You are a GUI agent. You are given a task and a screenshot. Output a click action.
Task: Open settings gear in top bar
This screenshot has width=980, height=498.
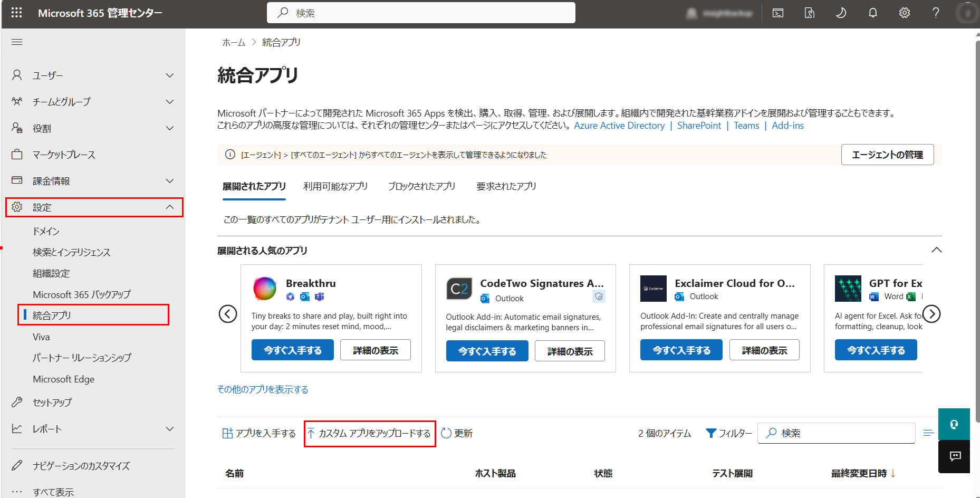point(905,13)
